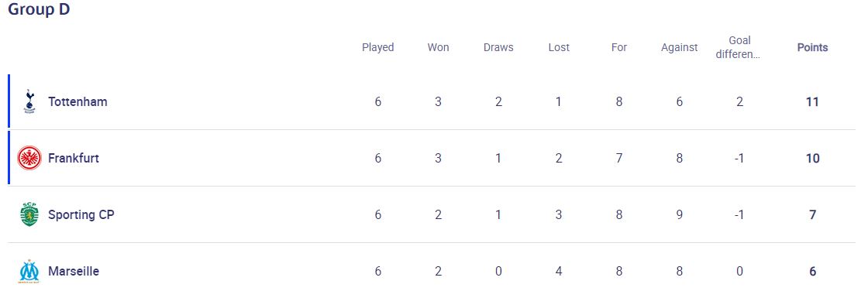Image resolution: width=868 pixels, height=298 pixels.
Task: Open the Marseille team name
Action: tap(74, 271)
